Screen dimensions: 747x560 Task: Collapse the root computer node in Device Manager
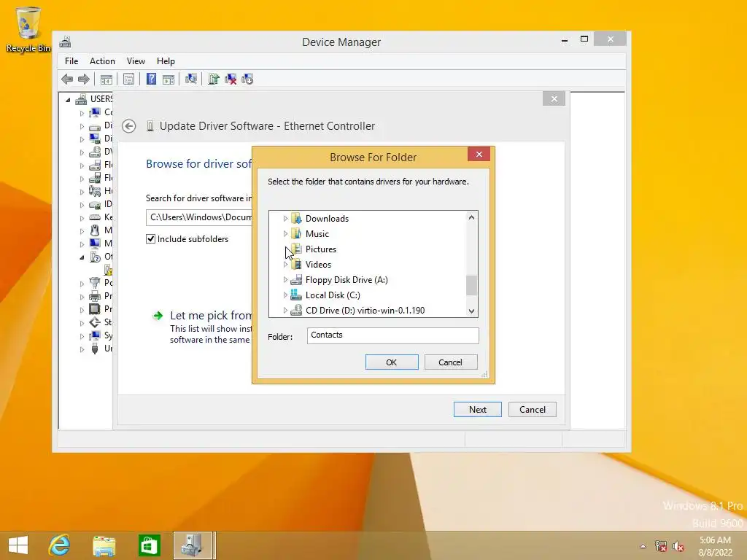(x=68, y=100)
